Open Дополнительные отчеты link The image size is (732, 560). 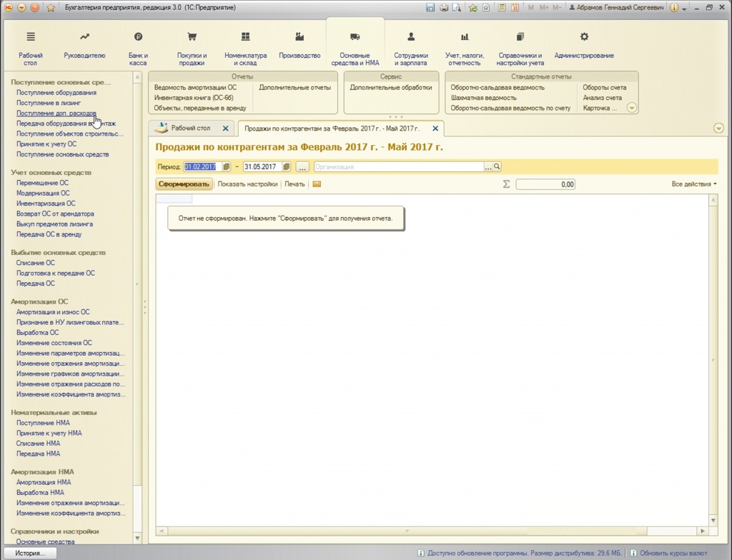coord(295,87)
